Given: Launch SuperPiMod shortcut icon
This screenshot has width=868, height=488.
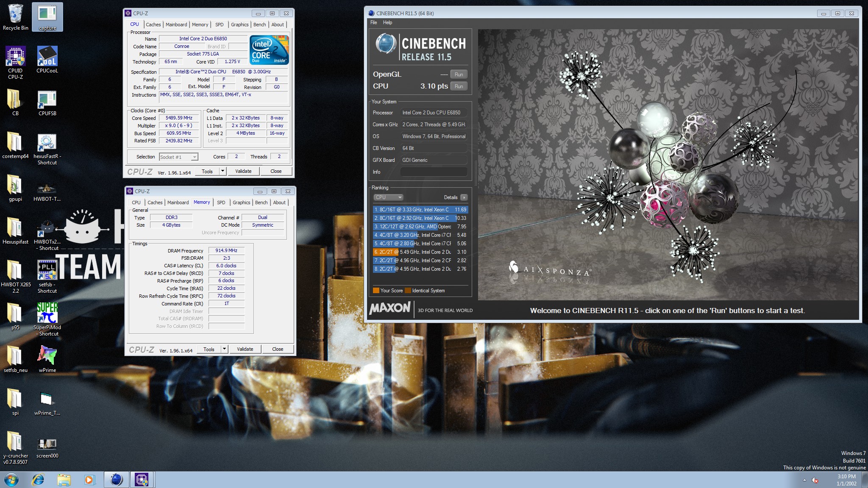Looking at the screenshot, I should 47,319.
